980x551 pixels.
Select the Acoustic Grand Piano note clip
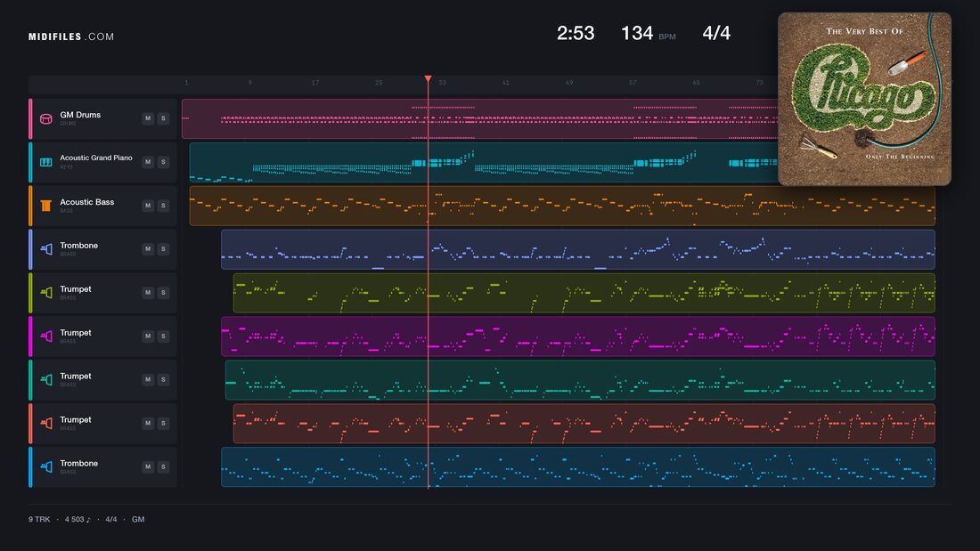pyautogui.click(x=483, y=162)
